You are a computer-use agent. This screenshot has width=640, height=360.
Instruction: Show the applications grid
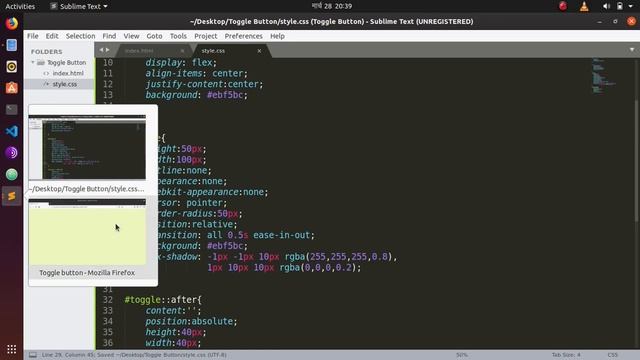pos(11,349)
